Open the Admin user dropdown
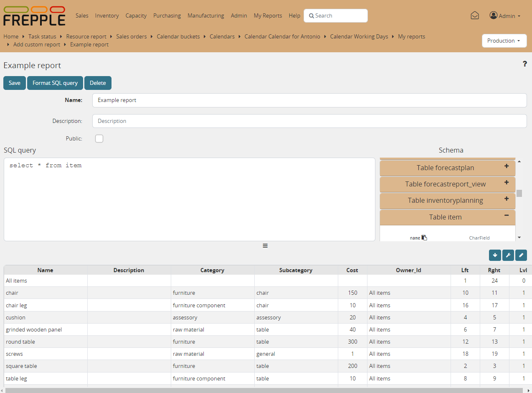Viewport: 532px width, 393px height. (x=505, y=15)
